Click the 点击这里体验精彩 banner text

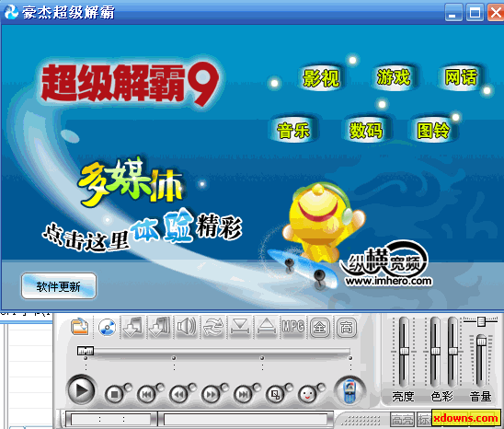tap(143, 232)
